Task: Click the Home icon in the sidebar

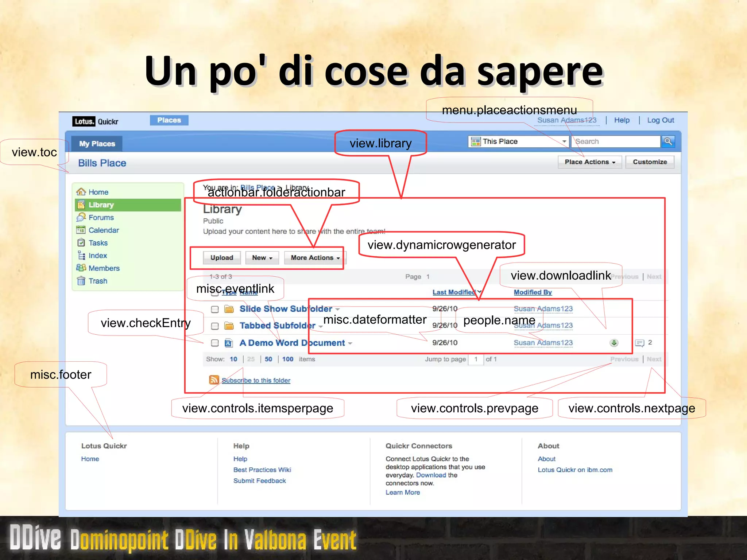Action: click(81, 192)
